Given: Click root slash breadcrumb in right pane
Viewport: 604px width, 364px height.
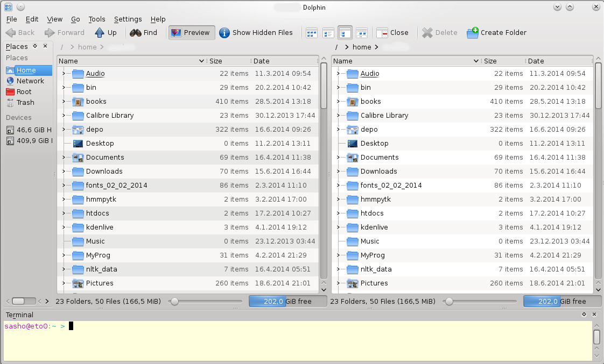Looking at the screenshot, I should click(336, 47).
